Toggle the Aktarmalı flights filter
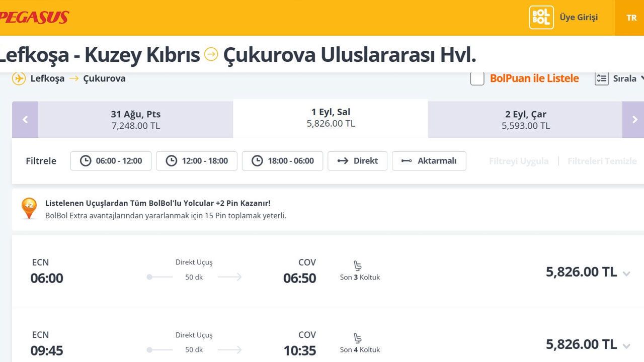The height and width of the screenshot is (362, 644). 429,161
